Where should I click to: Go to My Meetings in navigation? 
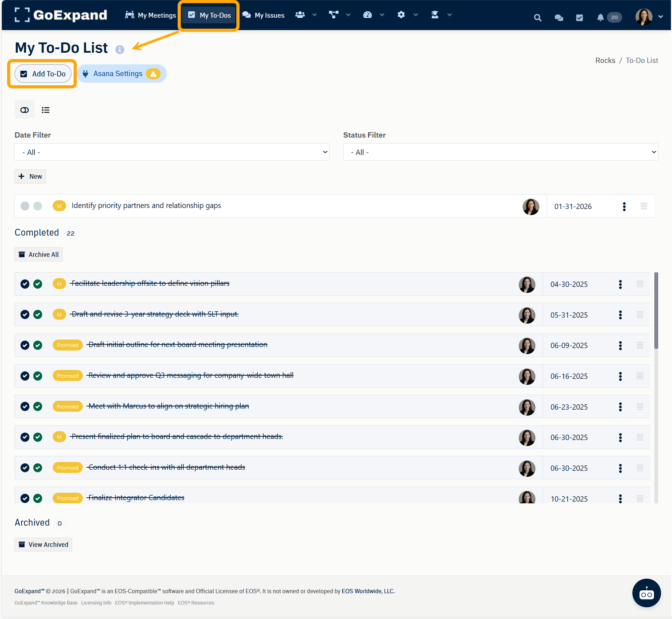point(150,15)
